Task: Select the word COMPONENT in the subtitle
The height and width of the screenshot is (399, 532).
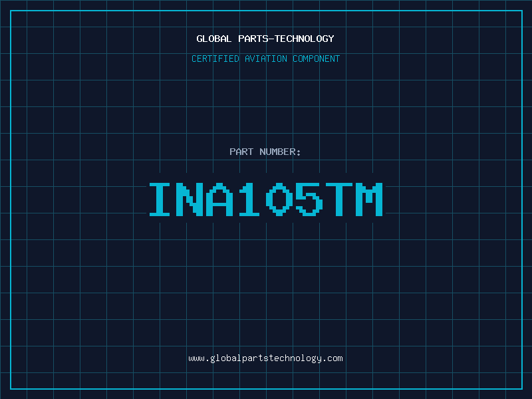Action: pos(317,59)
